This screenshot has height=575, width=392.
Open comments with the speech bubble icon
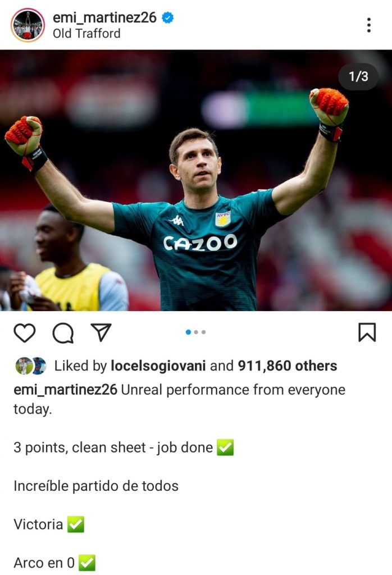point(63,333)
